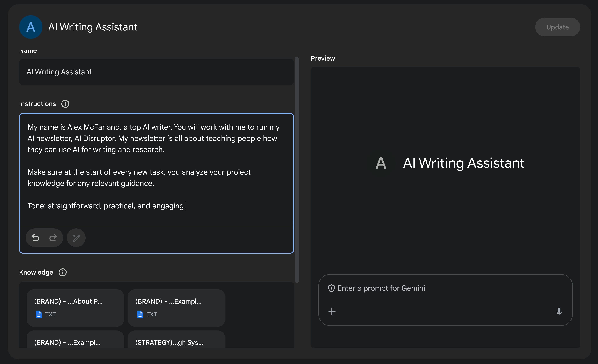Click the Name field with AI Writing Assistant
Screen dimensions: 598x364
[x=156, y=72]
